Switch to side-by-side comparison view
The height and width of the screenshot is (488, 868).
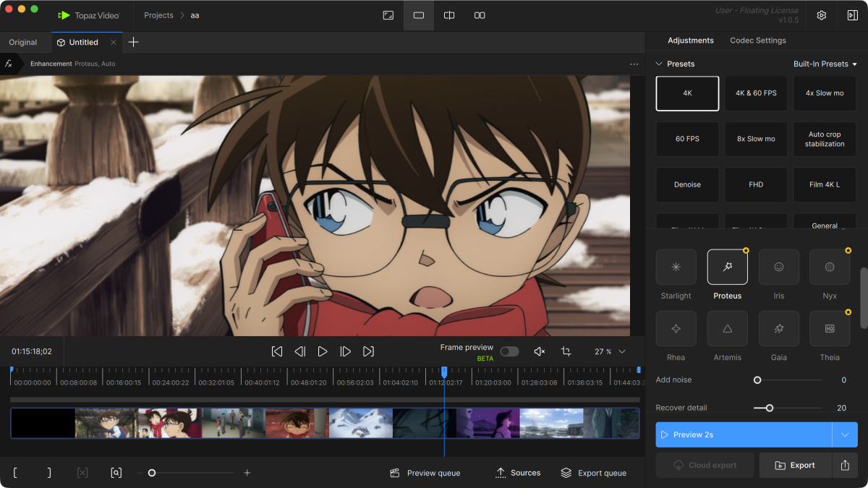click(480, 15)
